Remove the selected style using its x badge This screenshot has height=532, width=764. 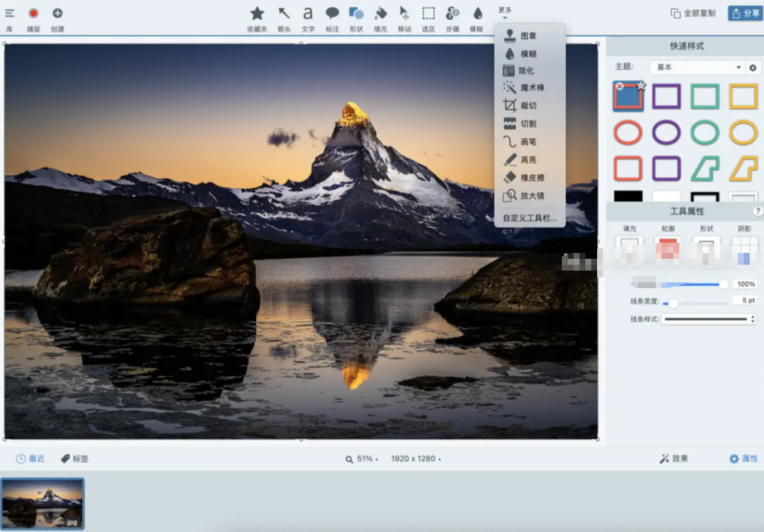pyautogui.click(x=619, y=86)
